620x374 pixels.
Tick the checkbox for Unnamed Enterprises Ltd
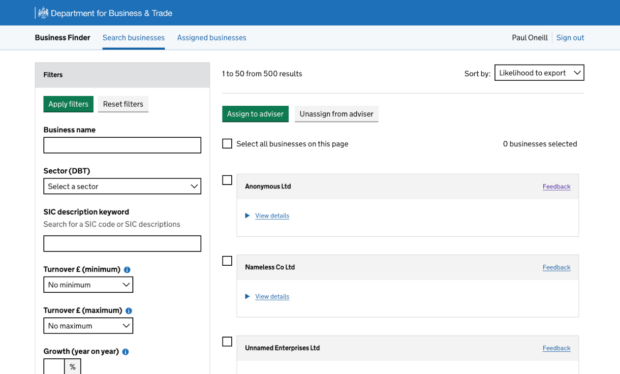point(227,342)
